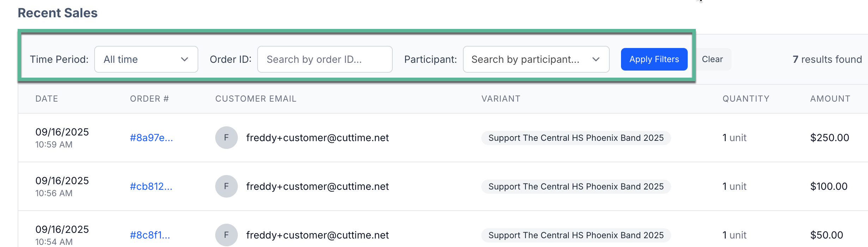Click the Date column header
The height and width of the screenshot is (247, 868).
(x=47, y=99)
